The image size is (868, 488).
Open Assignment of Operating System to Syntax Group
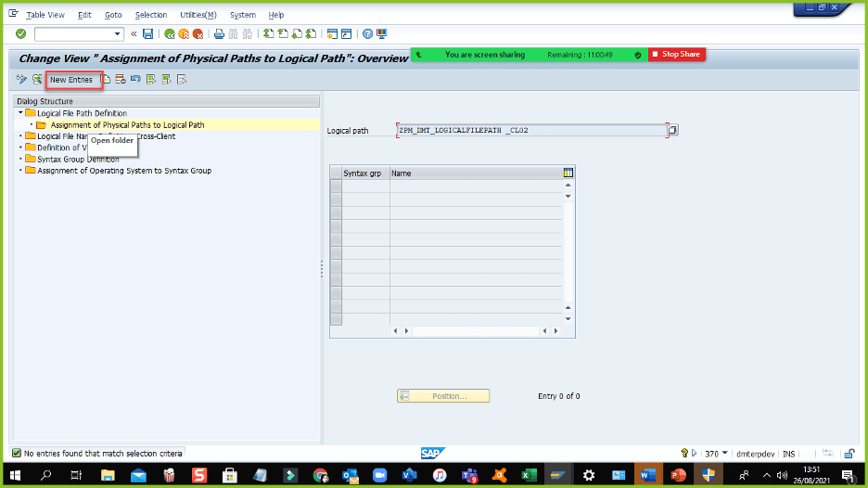[x=123, y=171]
